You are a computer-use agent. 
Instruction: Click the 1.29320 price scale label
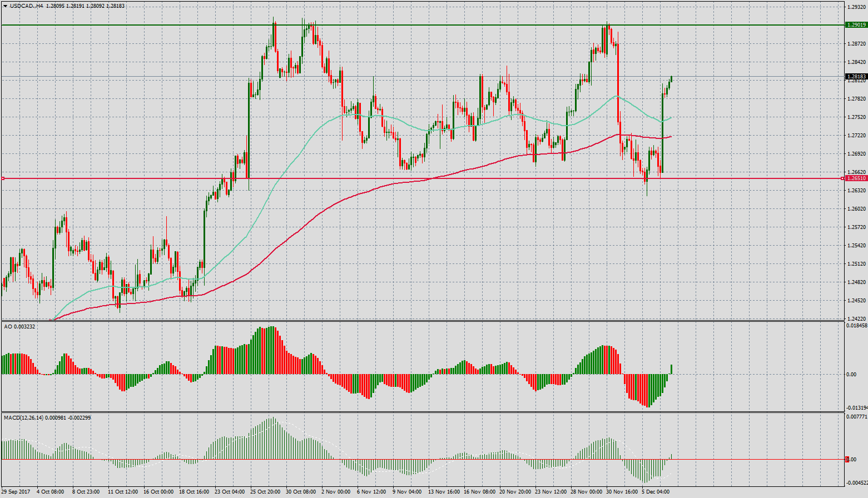(855, 7)
